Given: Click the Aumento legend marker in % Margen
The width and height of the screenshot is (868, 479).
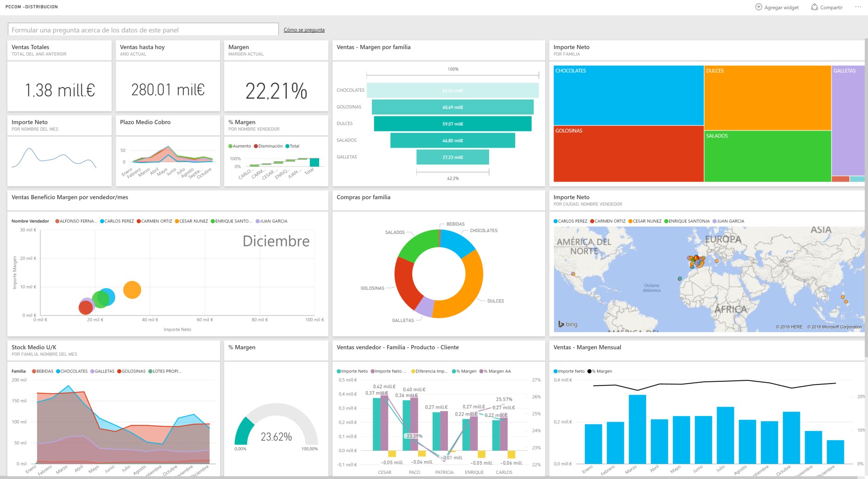Looking at the screenshot, I should (x=230, y=146).
